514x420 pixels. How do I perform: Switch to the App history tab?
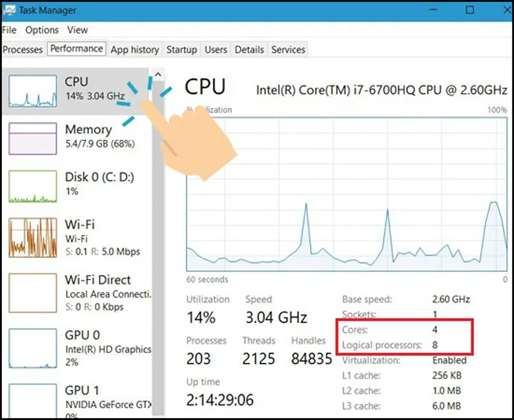pyautogui.click(x=134, y=49)
